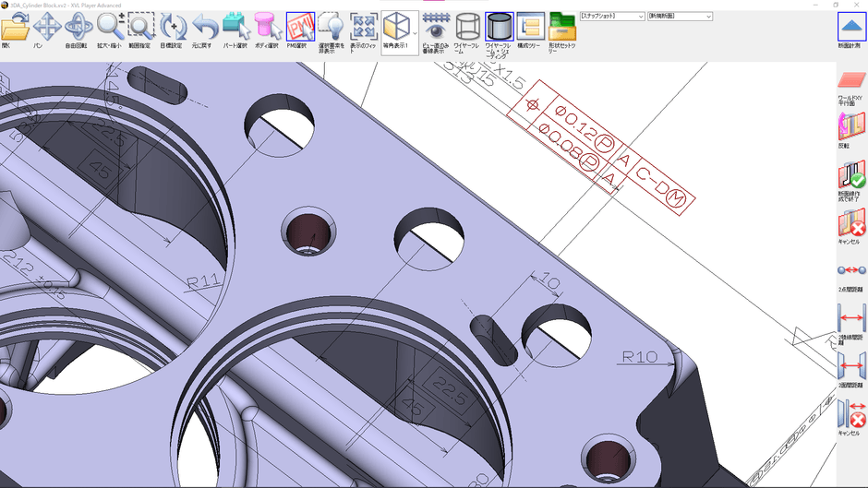Activate the body selection tool
868x488 pixels.
(268, 29)
